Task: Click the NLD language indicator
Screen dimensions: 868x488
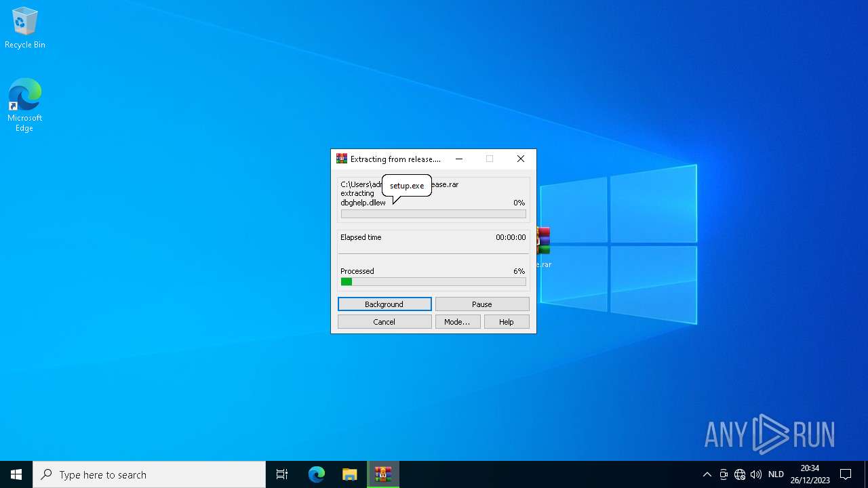Action: [x=776, y=474]
